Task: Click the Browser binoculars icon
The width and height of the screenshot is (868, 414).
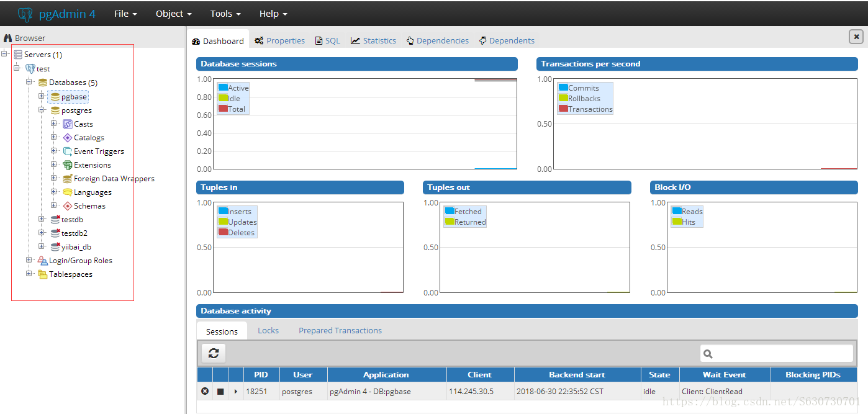Action: pyautogui.click(x=8, y=38)
